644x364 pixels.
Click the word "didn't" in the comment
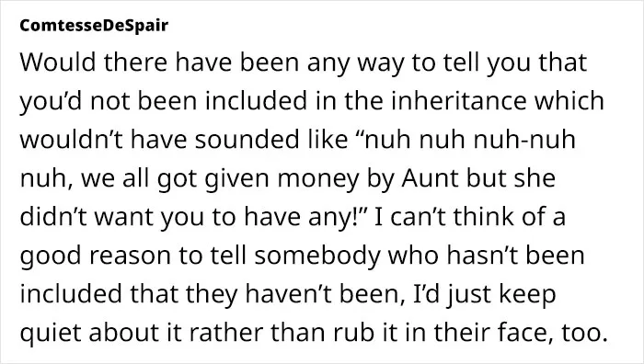(x=53, y=217)
